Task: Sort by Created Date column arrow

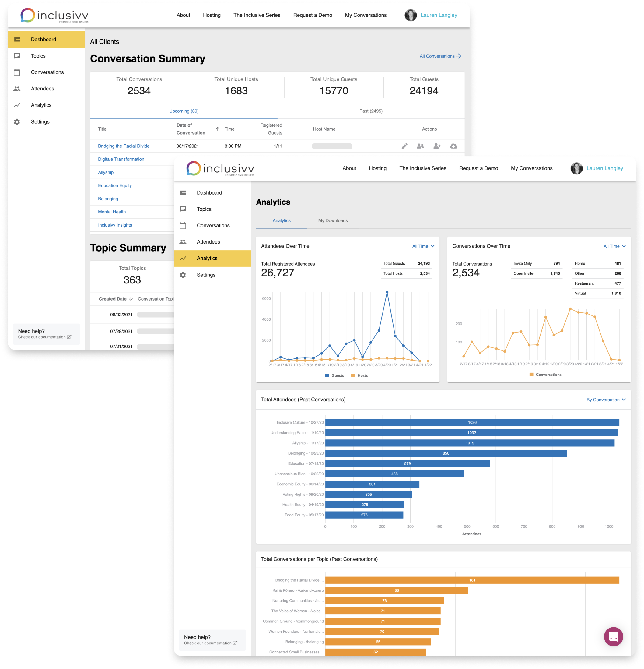Action: click(131, 299)
